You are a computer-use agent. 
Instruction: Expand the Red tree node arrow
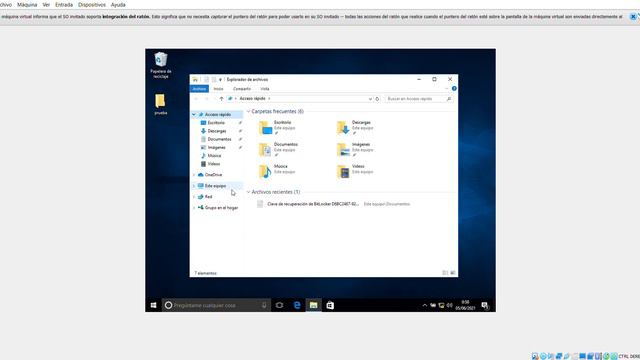(194, 197)
